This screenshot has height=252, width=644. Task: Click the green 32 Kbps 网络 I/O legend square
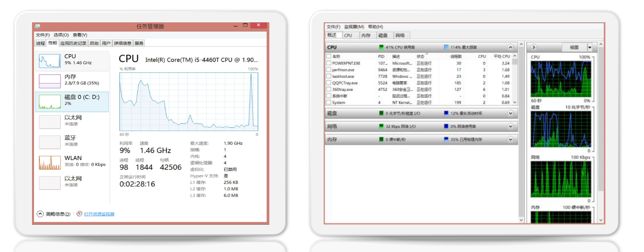381,126
